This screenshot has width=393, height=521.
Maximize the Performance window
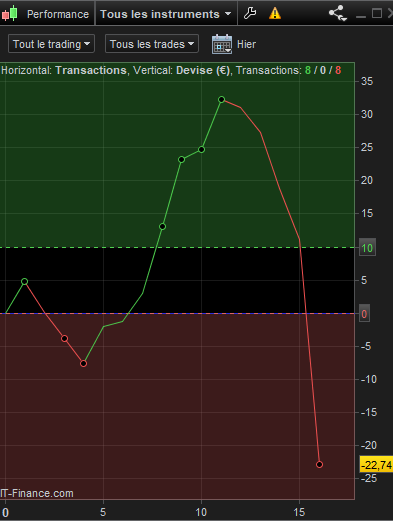tap(377, 14)
